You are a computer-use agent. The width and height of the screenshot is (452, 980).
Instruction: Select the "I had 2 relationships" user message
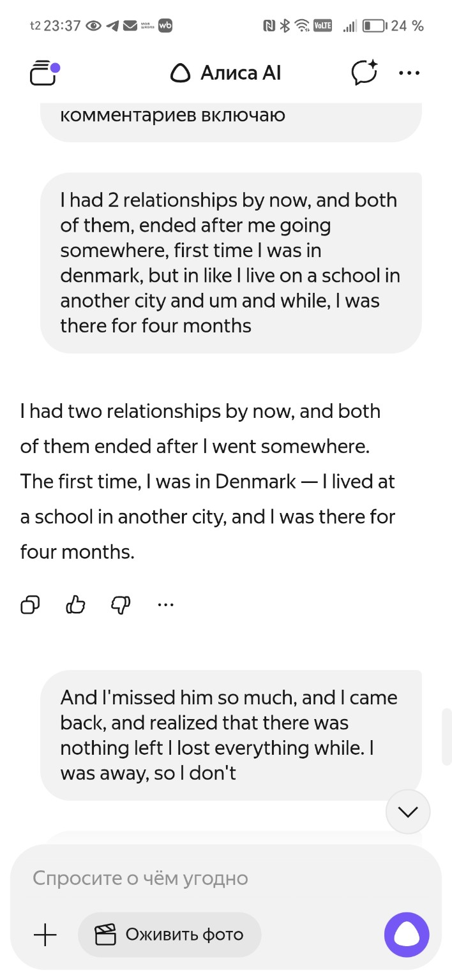[230, 263]
